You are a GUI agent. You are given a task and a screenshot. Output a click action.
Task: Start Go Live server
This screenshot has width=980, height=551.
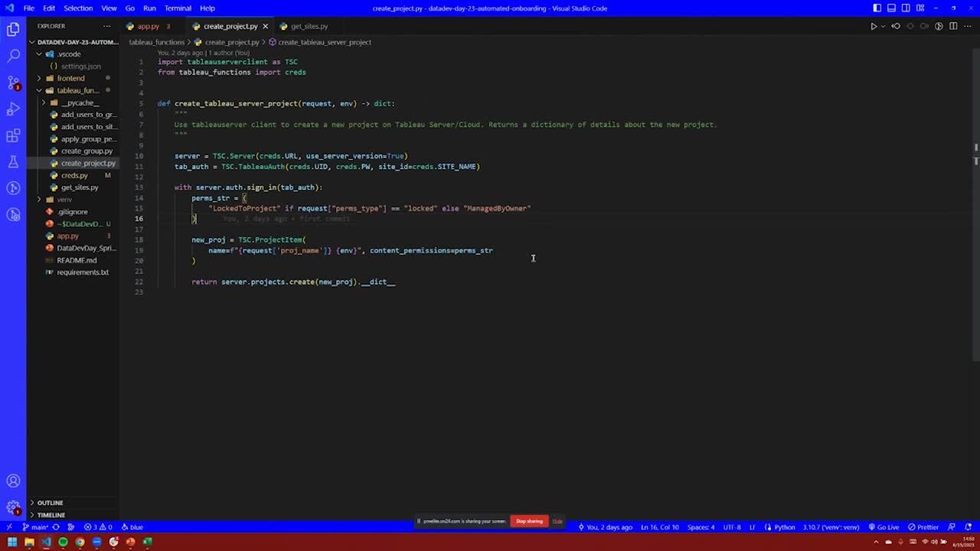coord(884,527)
